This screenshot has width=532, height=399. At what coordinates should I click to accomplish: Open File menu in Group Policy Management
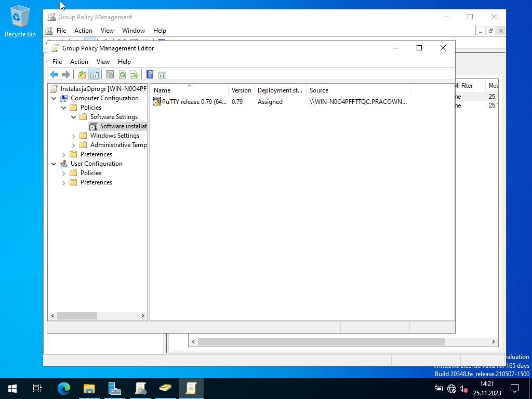click(61, 31)
